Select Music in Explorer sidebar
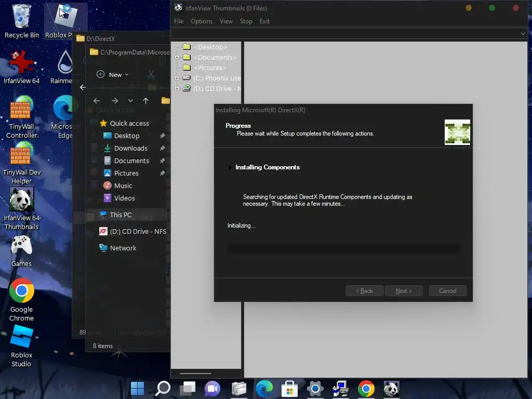Viewport: 532px width, 399px height. 118,185
